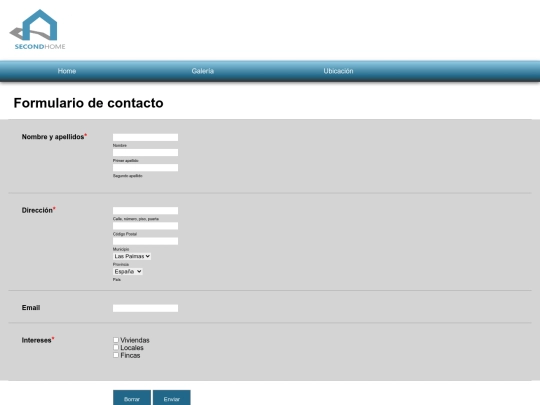Open the Ubicación menu item
Image resolution: width=540 pixels, height=405 pixels.
coord(338,71)
